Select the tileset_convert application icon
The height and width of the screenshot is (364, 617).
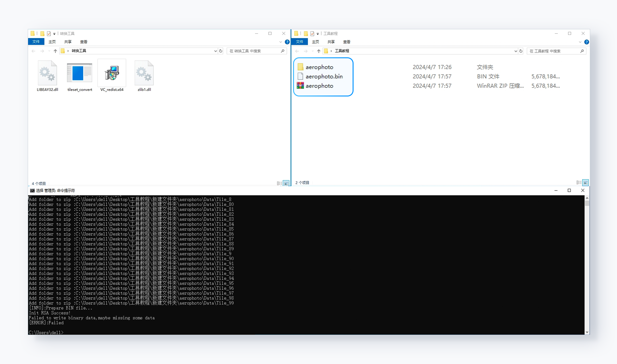[x=80, y=73]
